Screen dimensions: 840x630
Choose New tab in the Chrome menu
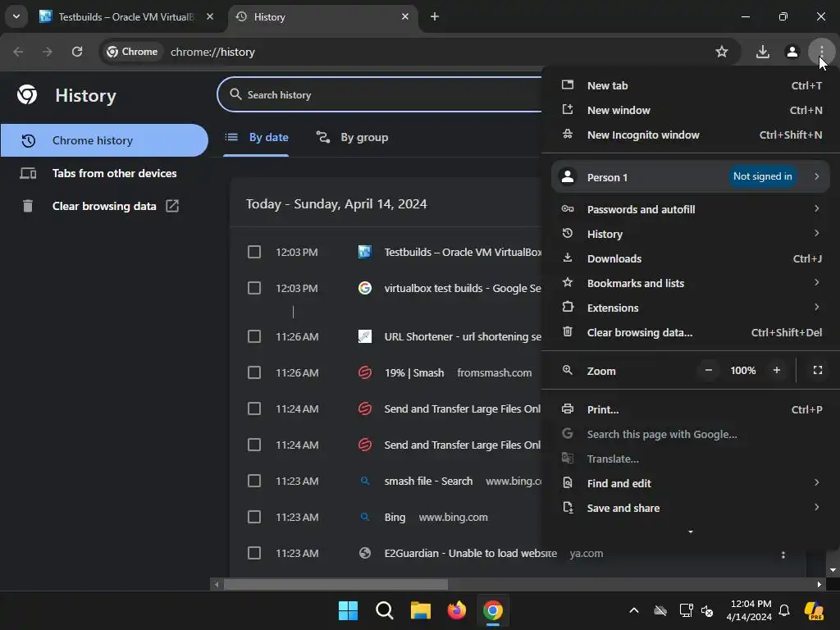[691, 85]
